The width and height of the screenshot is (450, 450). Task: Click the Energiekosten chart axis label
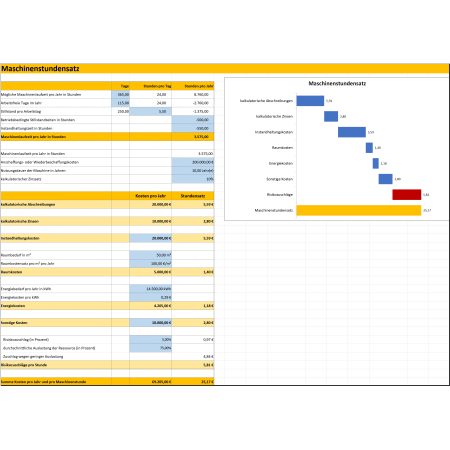281,163
